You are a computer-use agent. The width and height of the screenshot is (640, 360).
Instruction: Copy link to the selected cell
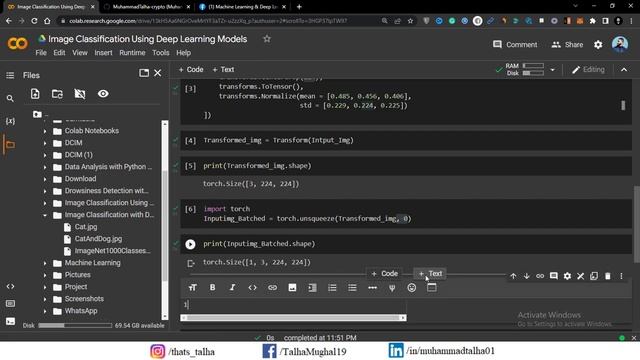point(540,276)
